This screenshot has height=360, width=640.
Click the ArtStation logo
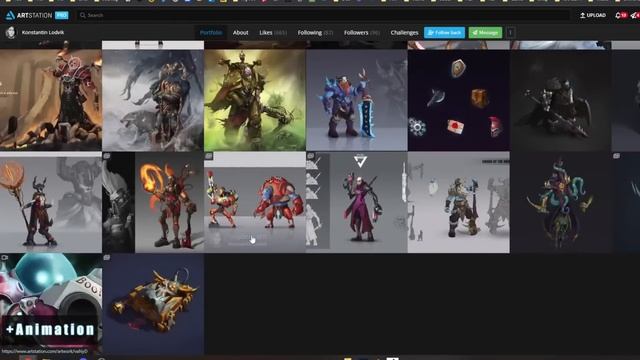29,15
